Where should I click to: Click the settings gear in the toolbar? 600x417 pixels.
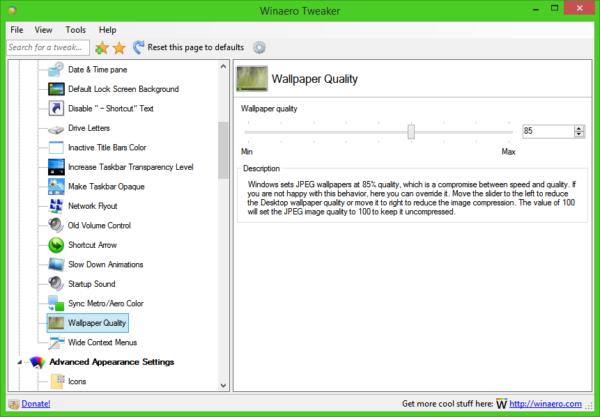pos(259,47)
